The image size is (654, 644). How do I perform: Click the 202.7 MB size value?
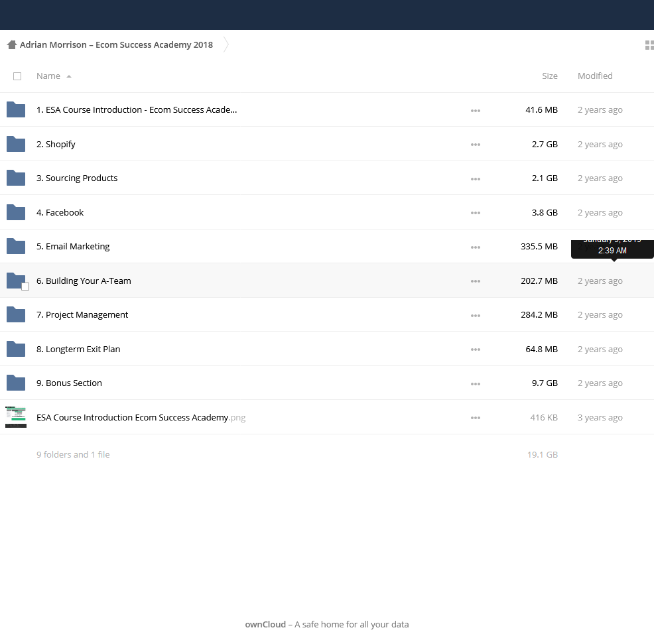(539, 281)
